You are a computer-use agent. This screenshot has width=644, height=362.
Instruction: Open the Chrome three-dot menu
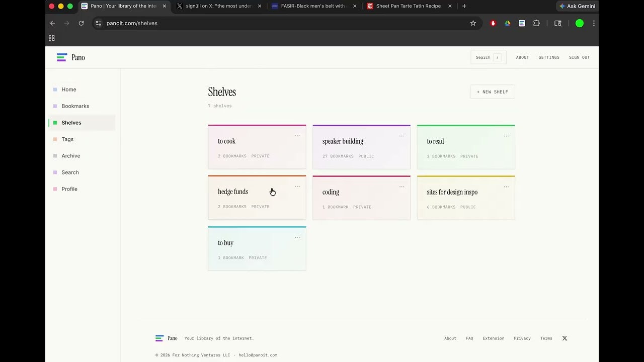(x=594, y=23)
